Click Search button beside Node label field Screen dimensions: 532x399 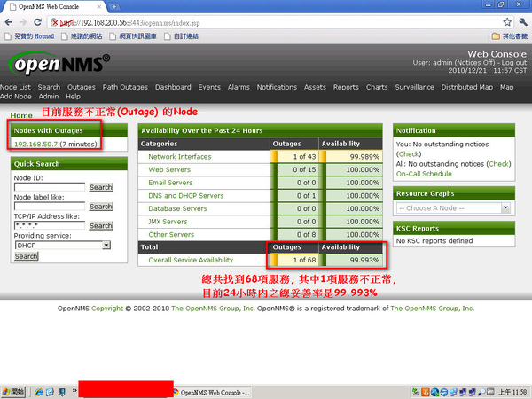pos(101,207)
